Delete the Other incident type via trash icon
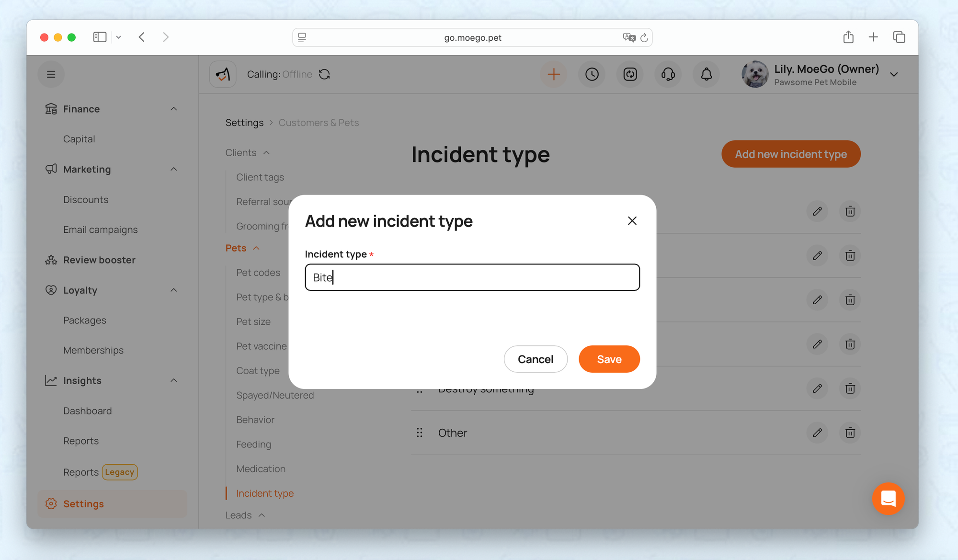The width and height of the screenshot is (958, 560). 850,433
